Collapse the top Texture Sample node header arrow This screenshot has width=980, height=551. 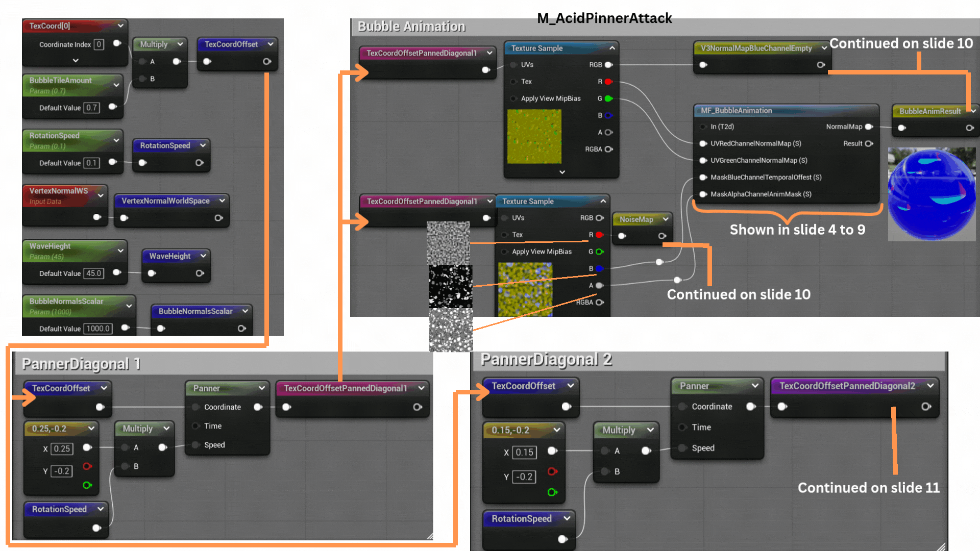[612, 48]
